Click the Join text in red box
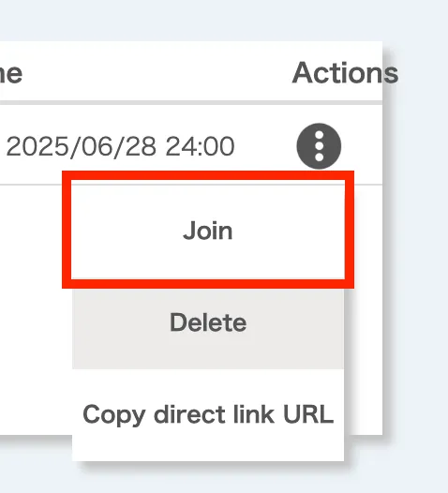Screen dimensions: 448x493 208,231
